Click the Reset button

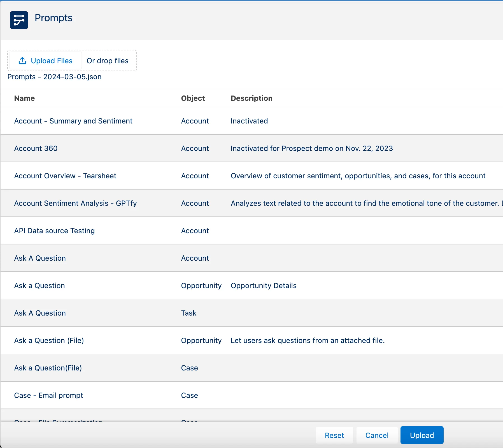(x=334, y=435)
